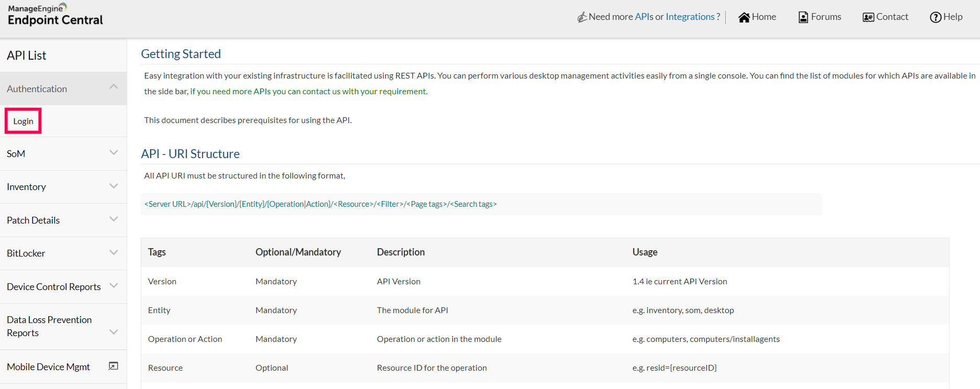Click the pen icon beside Need more APIs
Screen dimensions: 980x389
pyautogui.click(x=582, y=17)
